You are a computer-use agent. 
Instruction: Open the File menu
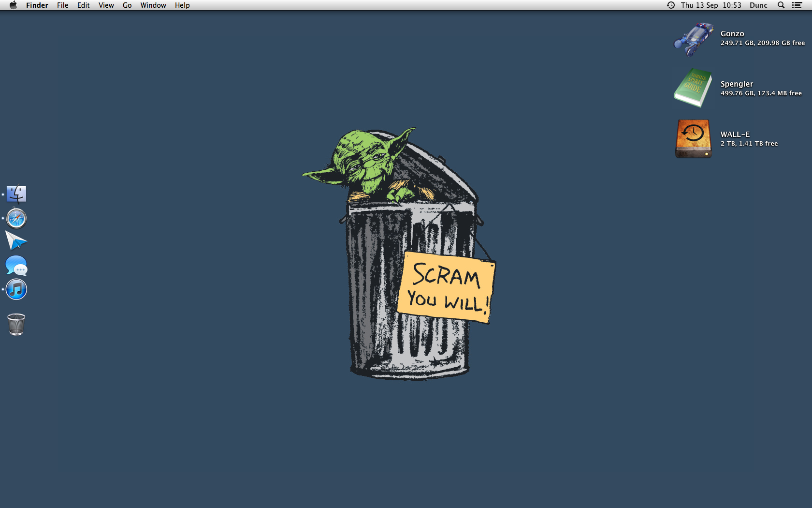(x=62, y=5)
